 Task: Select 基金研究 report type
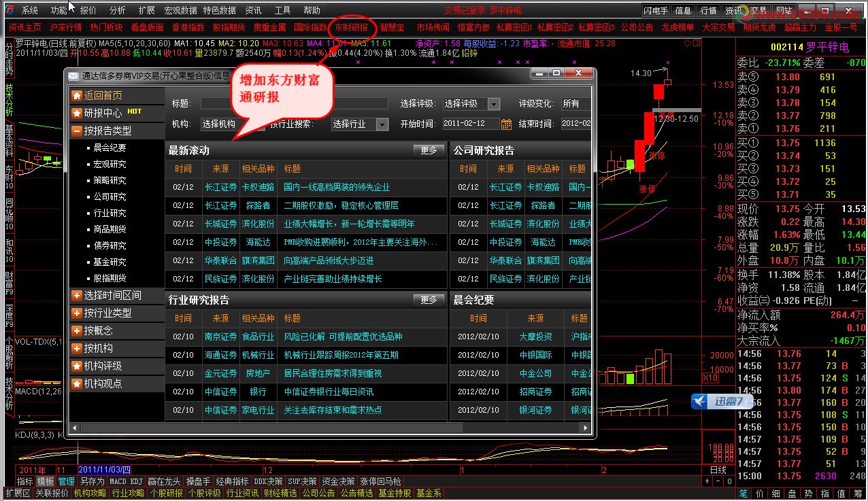[110, 262]
